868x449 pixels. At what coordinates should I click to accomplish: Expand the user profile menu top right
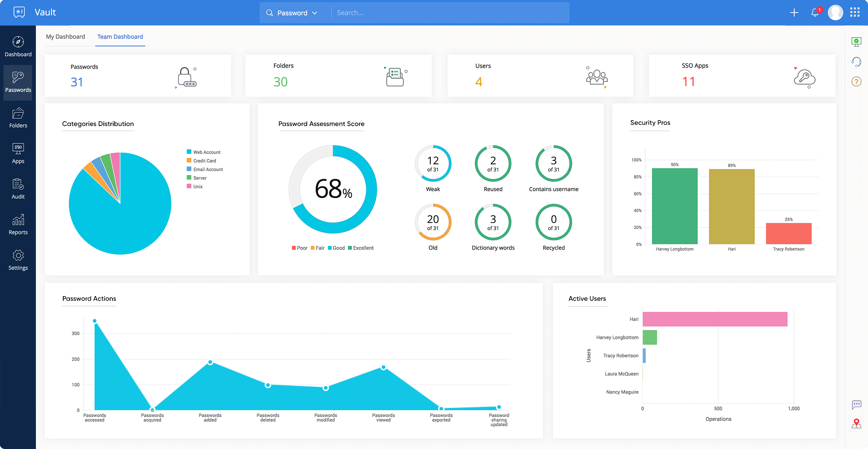pos(835,12)
